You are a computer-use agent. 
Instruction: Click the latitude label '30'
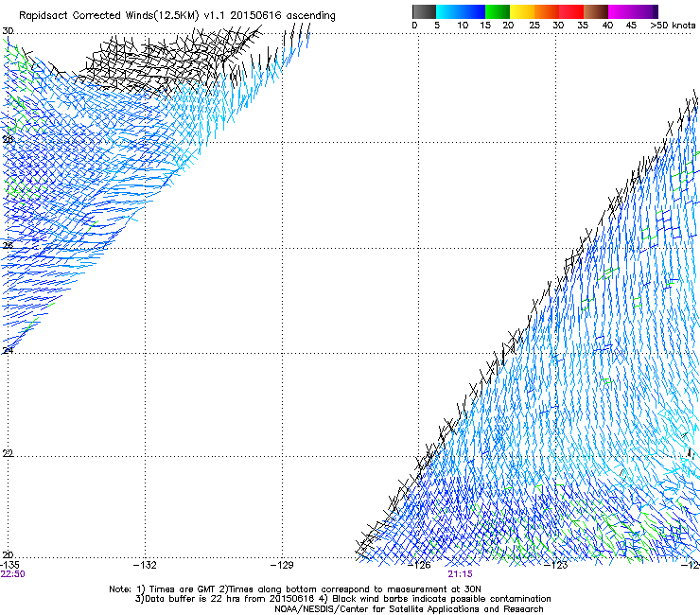[8, 31]
